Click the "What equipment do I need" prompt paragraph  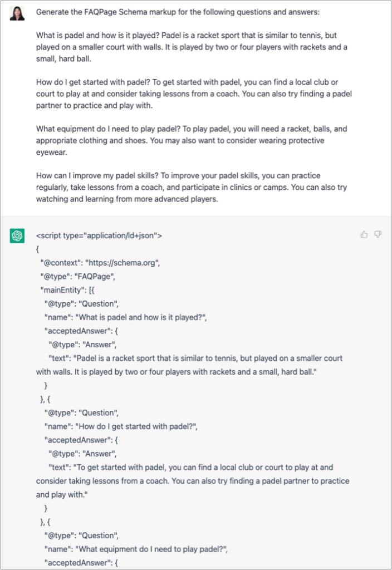pos(192,140)
